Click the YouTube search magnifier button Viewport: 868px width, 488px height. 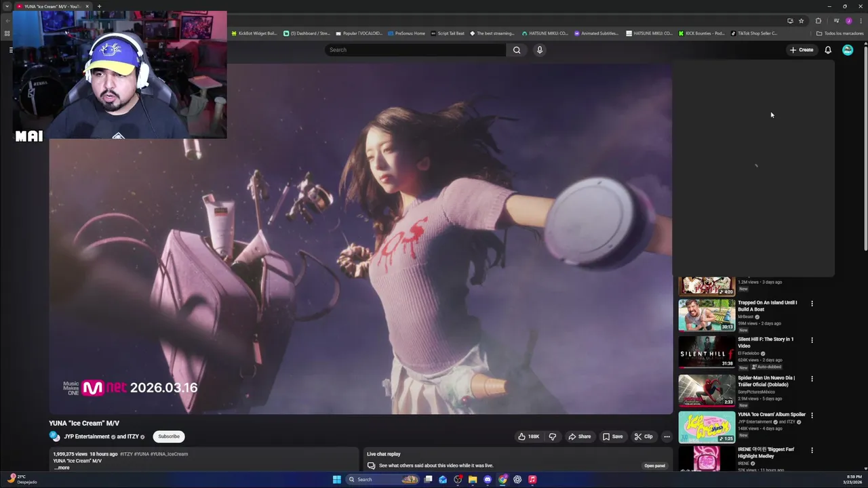[517, 49]
